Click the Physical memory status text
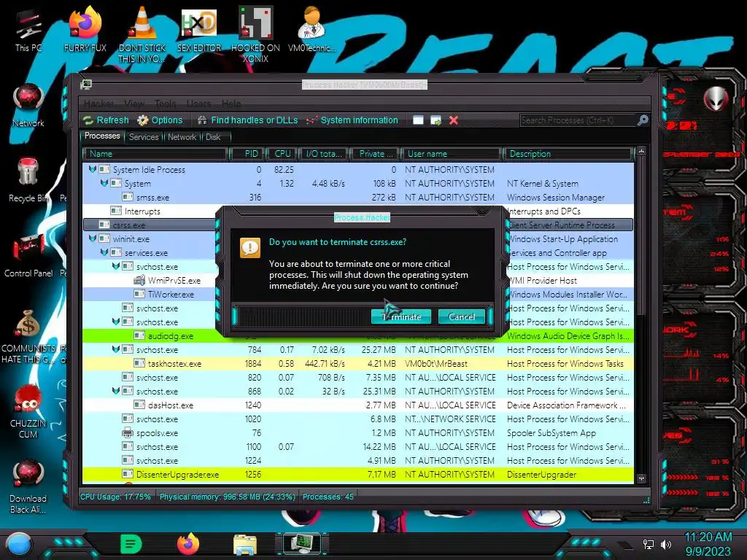 tap(228, 497)
